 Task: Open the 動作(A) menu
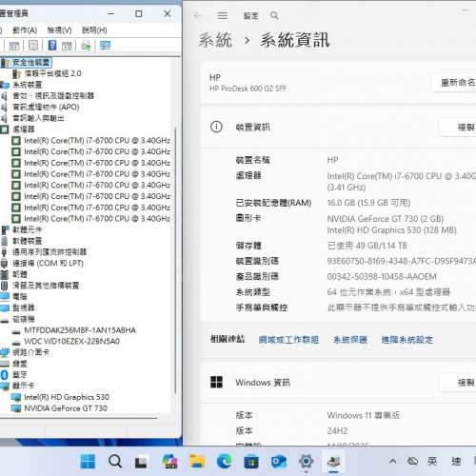(25, 30)
